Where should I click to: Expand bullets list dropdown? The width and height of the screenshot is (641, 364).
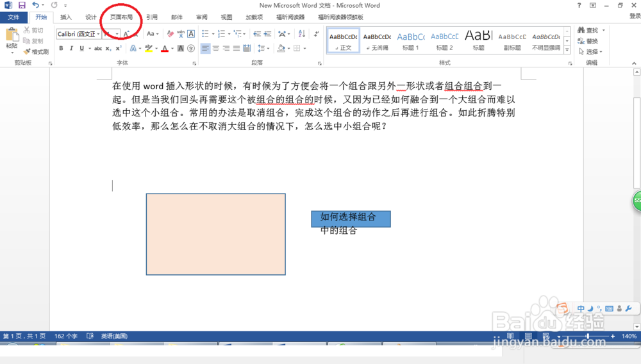(213, 34)
